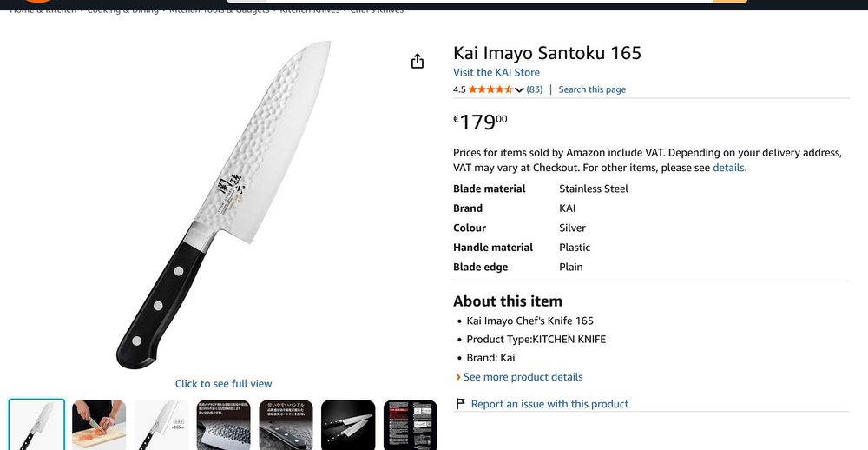Screen dimensions: 868x450
Task: Expand the rating breakdown chevron
Action: 519,89
